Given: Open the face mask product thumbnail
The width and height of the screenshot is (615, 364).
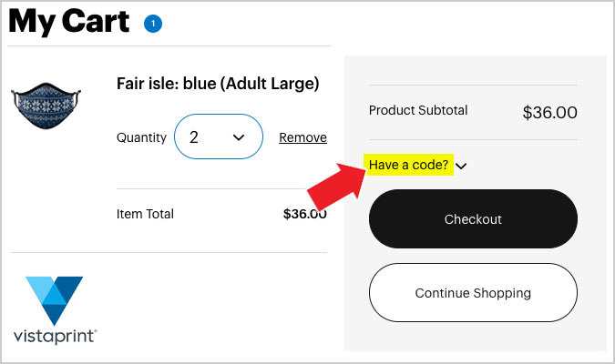Looking at the screenshot, I should pyautogui.click(x=46, y=106).
